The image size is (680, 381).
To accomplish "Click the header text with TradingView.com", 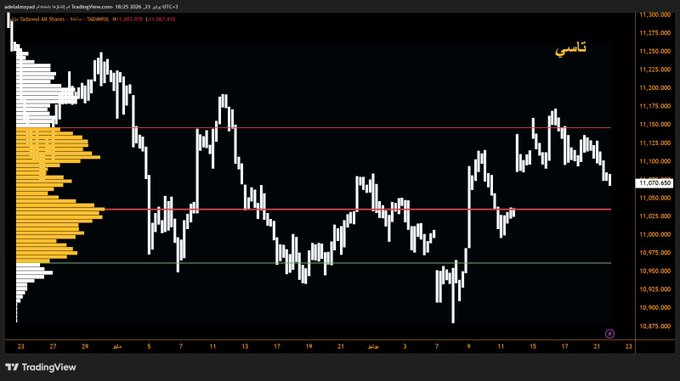I will tap(92, 7).
